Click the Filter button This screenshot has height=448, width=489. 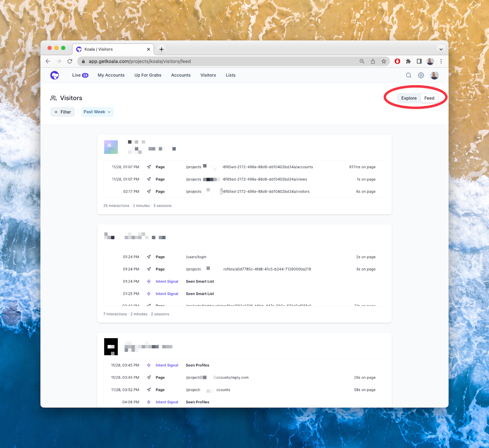pyautogui.click(x=63, y=112)
